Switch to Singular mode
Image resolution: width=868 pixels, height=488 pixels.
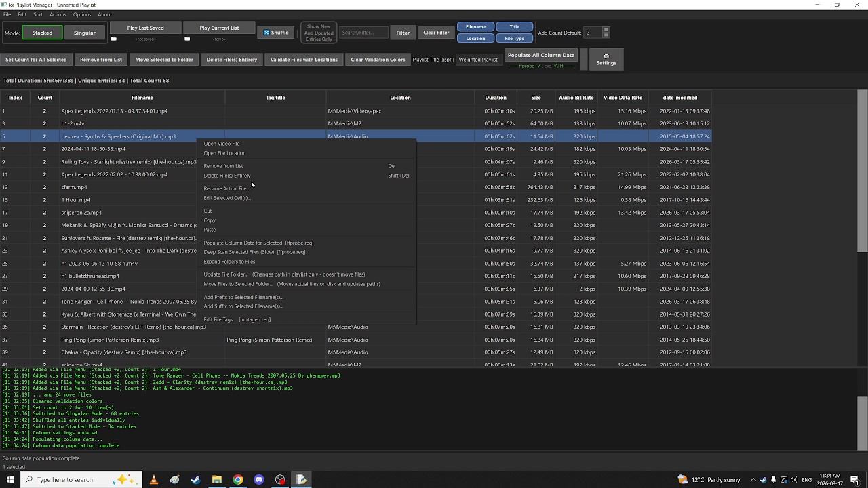coord(85,33)
